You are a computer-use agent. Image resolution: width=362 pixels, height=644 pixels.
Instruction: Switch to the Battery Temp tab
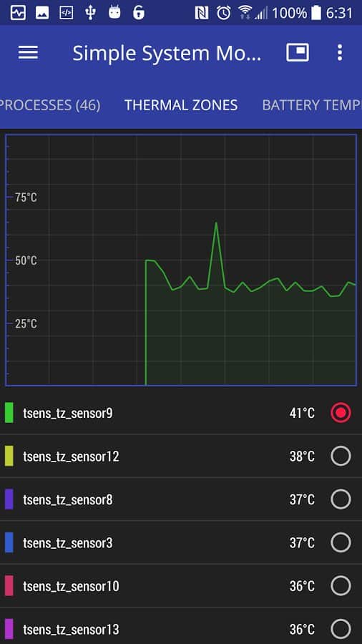(x=312, y=105)
